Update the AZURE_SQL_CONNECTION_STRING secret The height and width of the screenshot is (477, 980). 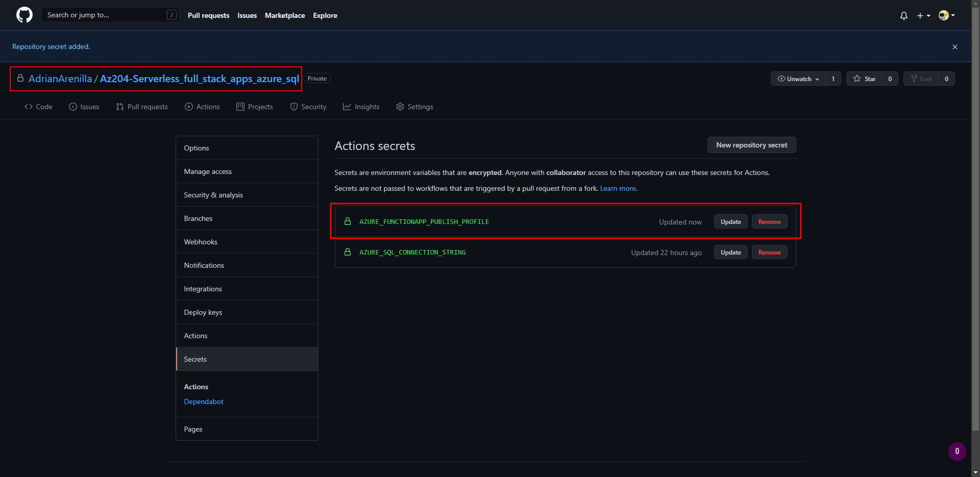730,253
